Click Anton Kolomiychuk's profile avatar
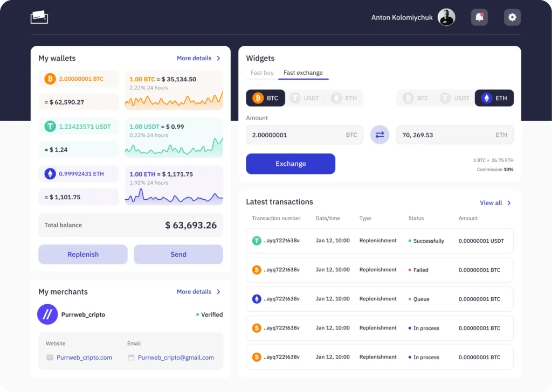Viewport: 552px width, 392px height. point(446,17)
